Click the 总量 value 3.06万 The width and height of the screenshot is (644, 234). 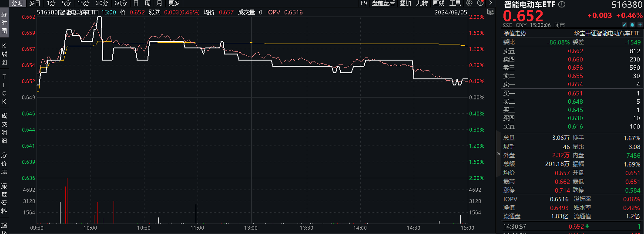click(561, 138)
